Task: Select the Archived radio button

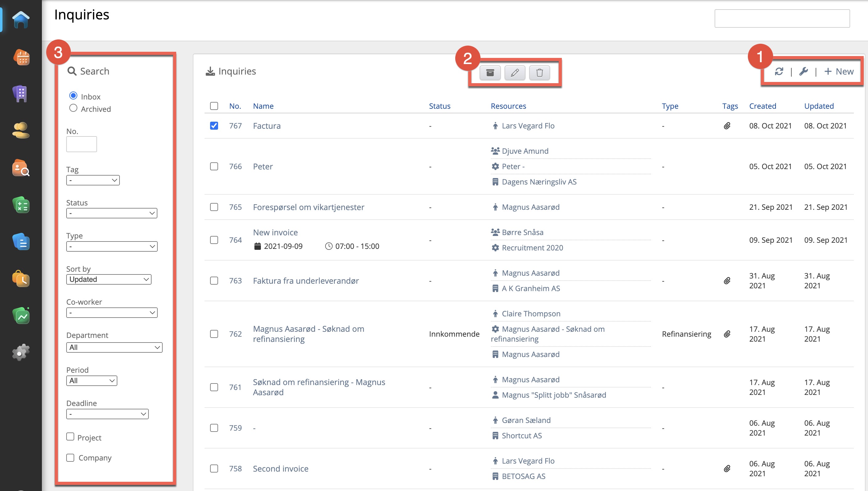Action: (x=73, y=108)
